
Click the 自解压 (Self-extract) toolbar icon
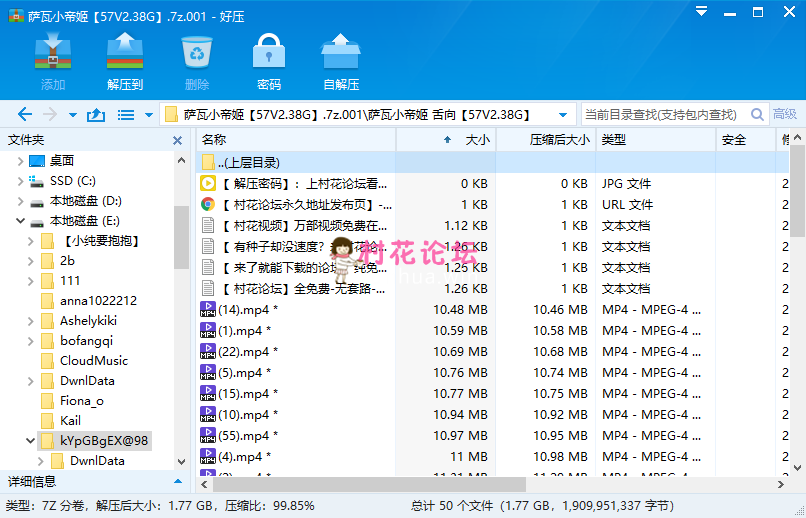tap(341, 51)
